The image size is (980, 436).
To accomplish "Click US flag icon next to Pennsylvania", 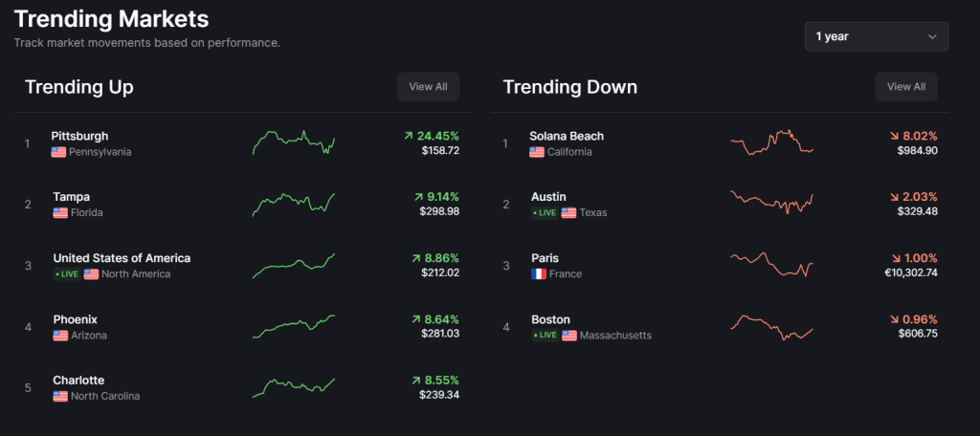I will (59, 152).
